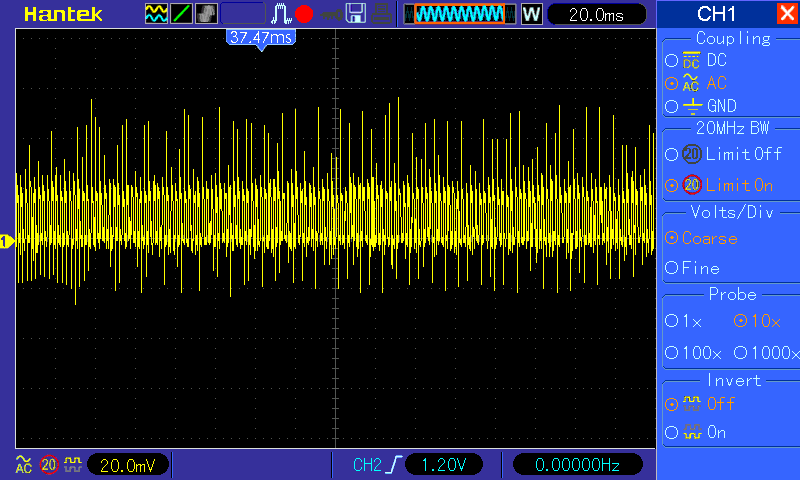Click the 37.47ms trigger position marker
The width and height of the screenshot is (800, 480).
(x=261, y=39)
